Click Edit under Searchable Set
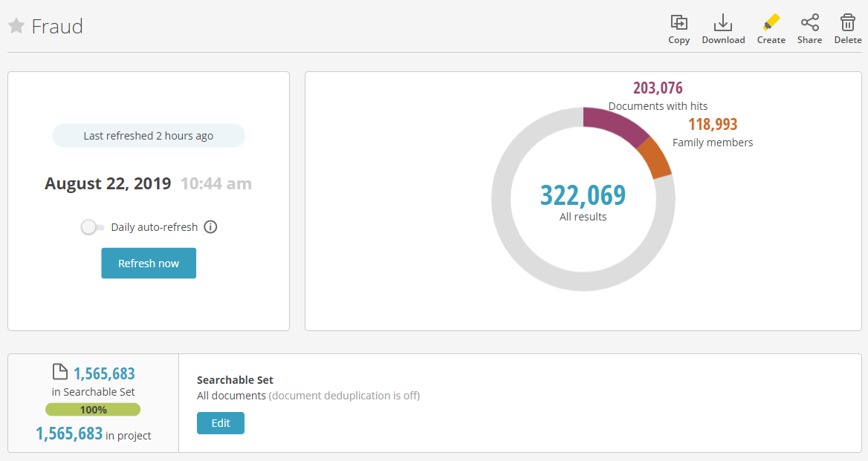 [221, 423]
